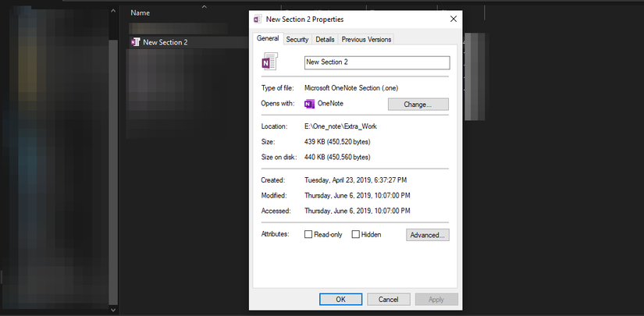Click the file name field 'New Section 2'
Viewport: 644px width, 316px height.
tap(377, 62)
